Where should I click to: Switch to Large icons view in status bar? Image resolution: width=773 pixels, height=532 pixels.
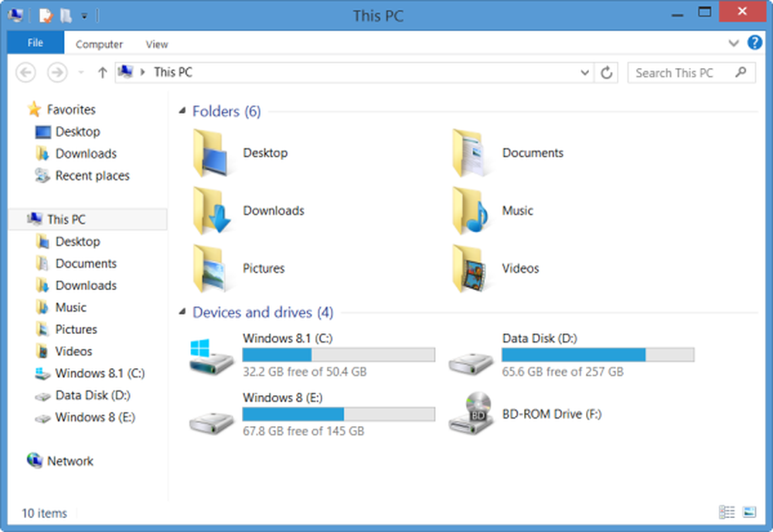pyautogui.click(x=748, y=512)
